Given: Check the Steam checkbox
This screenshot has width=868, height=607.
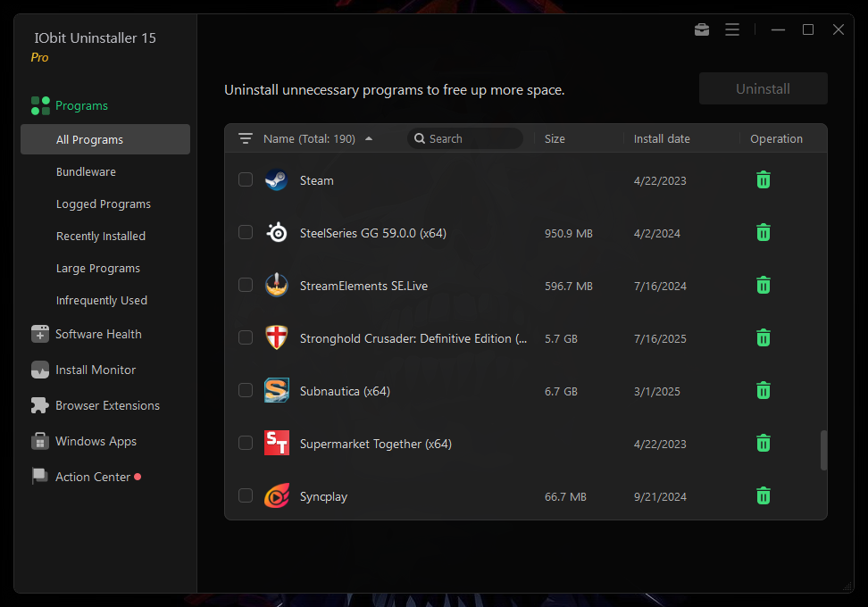Looking at the screenshot, I should 246,179.
